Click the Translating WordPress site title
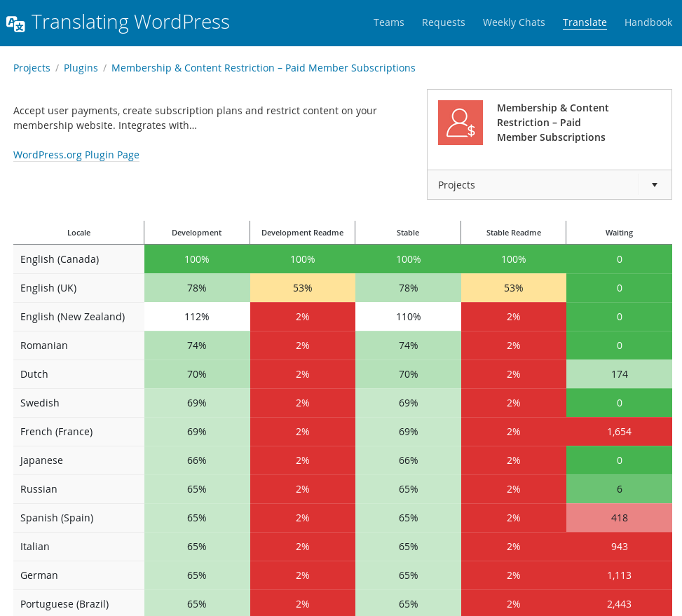Image resolution: width=682 pixels, height=616 pixels. (x=130, y=22)
